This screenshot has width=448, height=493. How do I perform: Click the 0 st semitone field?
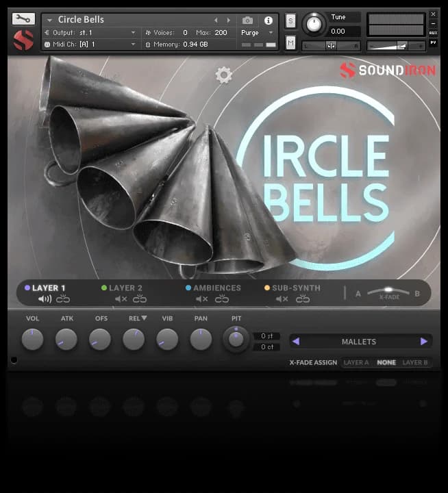[266, 336]
